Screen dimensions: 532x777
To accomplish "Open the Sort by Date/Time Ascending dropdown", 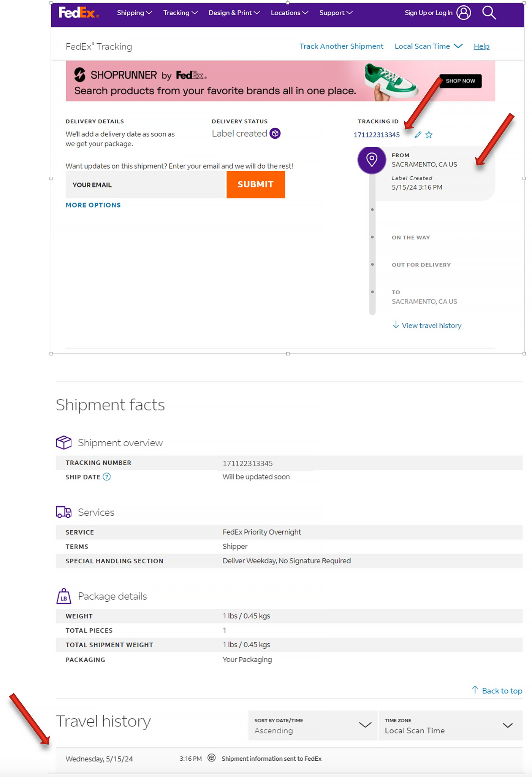I will (313, 725).
